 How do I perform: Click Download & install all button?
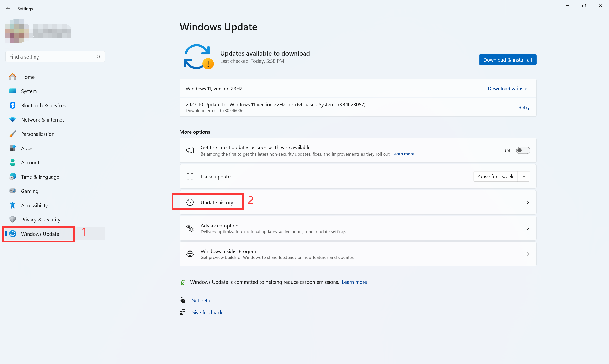click(x=508, y=60)
